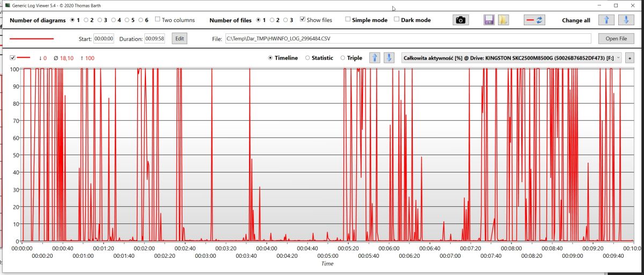Click the red line refresh color icon

tap(535, 20)
